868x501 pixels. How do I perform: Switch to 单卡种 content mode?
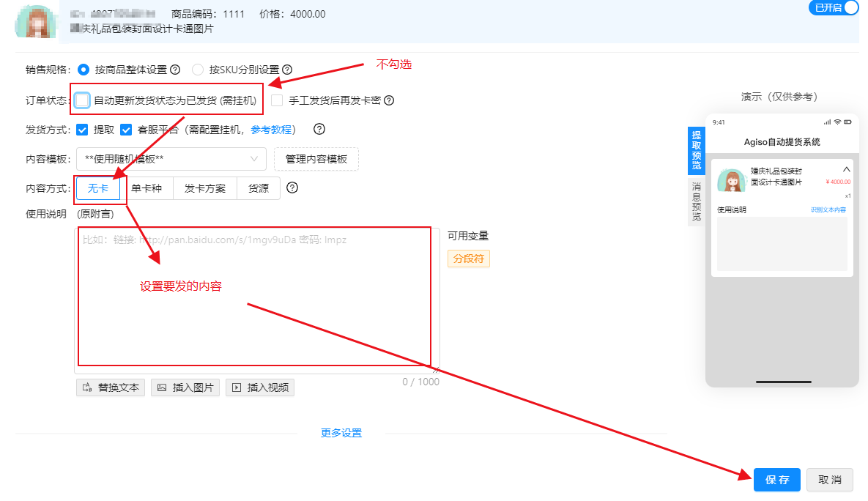146,188
